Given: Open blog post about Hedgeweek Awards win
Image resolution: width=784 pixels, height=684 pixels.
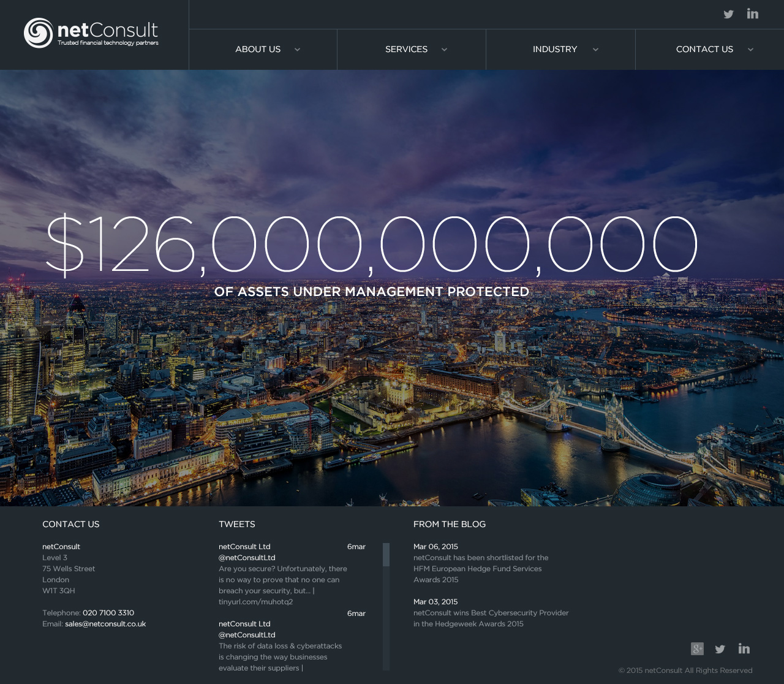Looking at the screenshot, I should [x=491, y=618].
